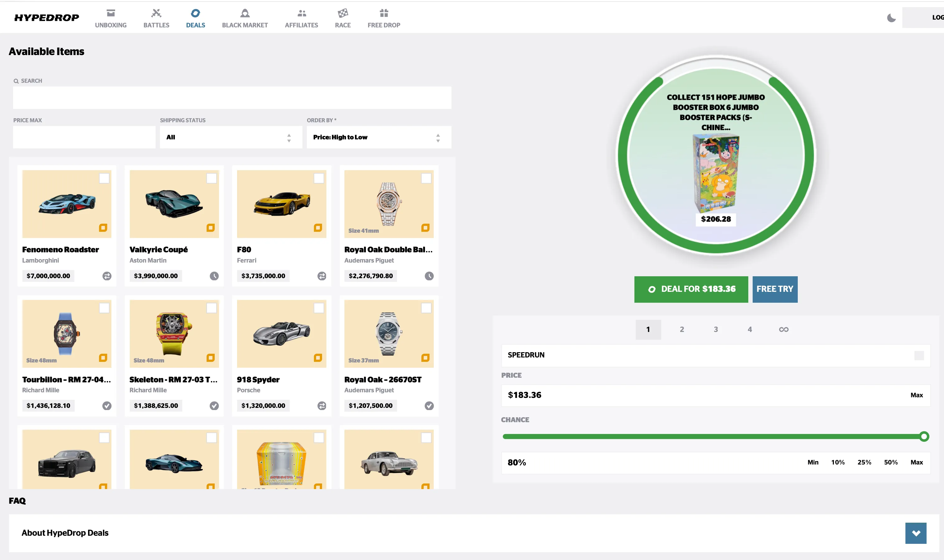Select infinity rounds option
Image resolution: width=944 pixels, height=560 pixels.
(784, 329)
